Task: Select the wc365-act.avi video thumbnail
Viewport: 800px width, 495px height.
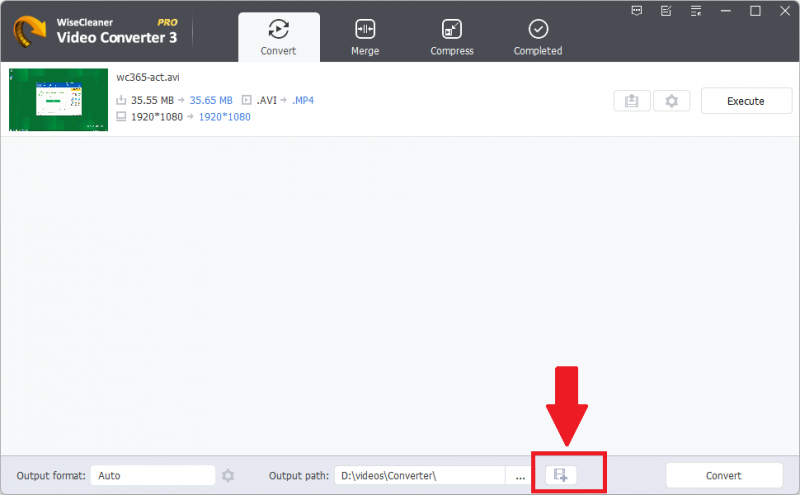Action: pos(59,100)
